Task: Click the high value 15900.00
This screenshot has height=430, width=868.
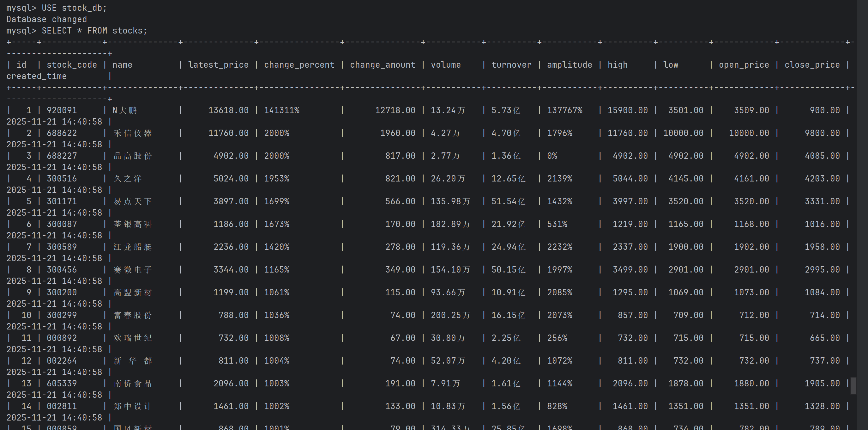Action: (627, 110)
